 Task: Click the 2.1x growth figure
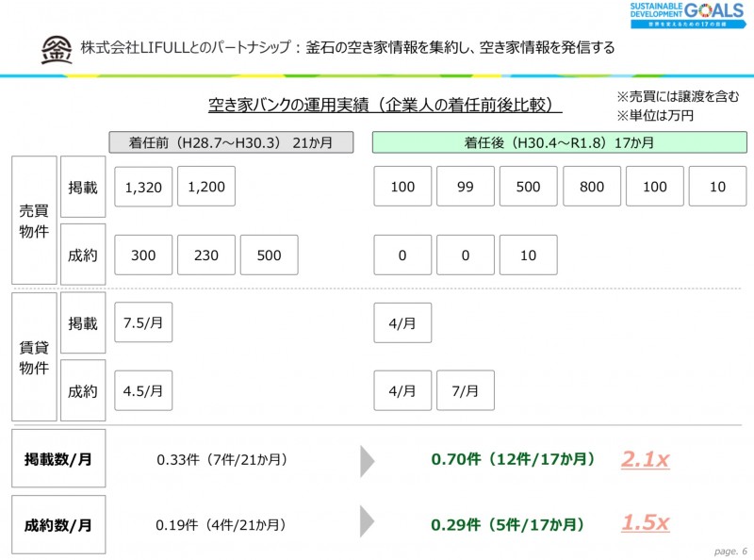(645, 459)
